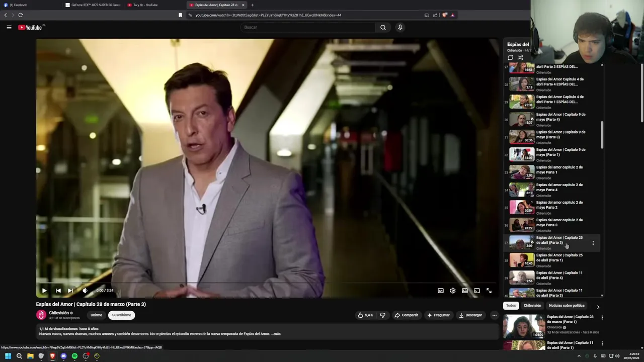The width and height of the screenshot is (644, 362).
Task: Open the YouTube hamburger guide menu
Action: [x=9, y=27]
